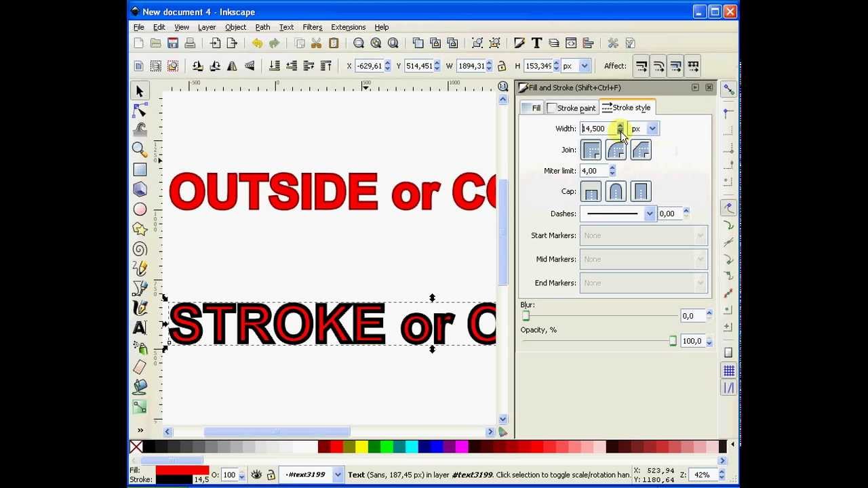Open the Filters menu
Viewport: 868px width, 488px height.
(x=312, y=27)
